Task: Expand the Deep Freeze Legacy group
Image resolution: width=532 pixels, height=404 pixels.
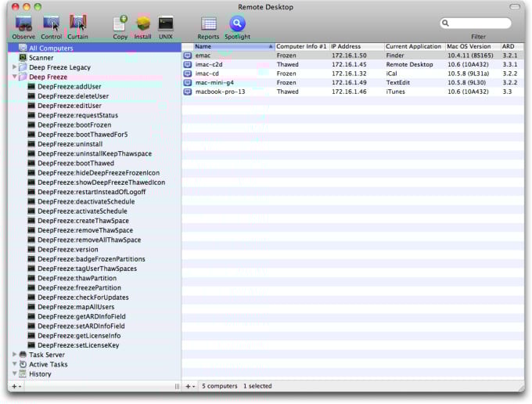Action: tap(14, 67)
